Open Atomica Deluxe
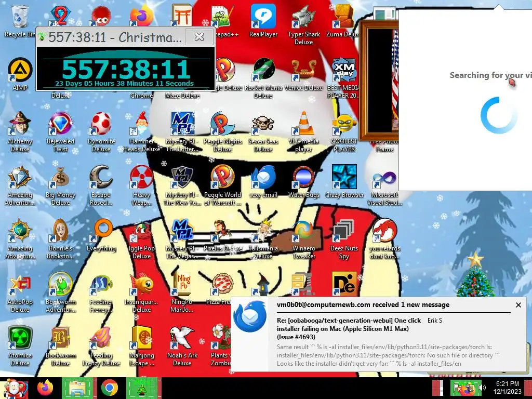The height and width of the screenshot is (399, 532). click(x=20, y=346)
